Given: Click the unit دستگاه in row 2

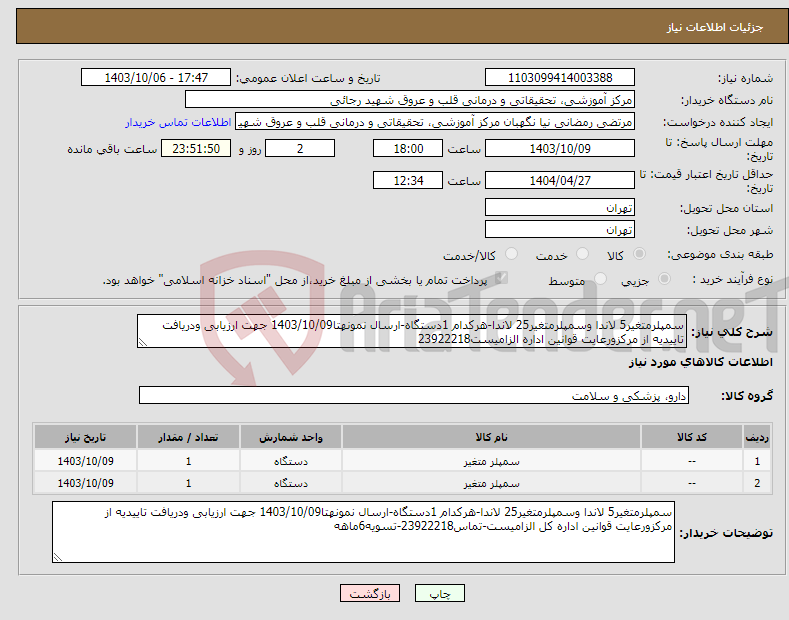Looking at the screenshot, I should [291, 483].
